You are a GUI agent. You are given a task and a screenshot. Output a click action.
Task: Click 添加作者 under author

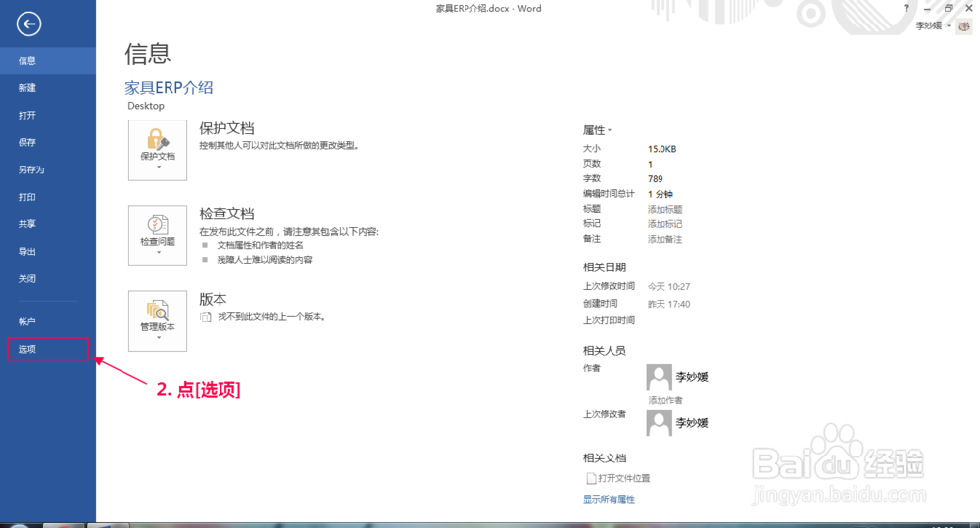665,400
